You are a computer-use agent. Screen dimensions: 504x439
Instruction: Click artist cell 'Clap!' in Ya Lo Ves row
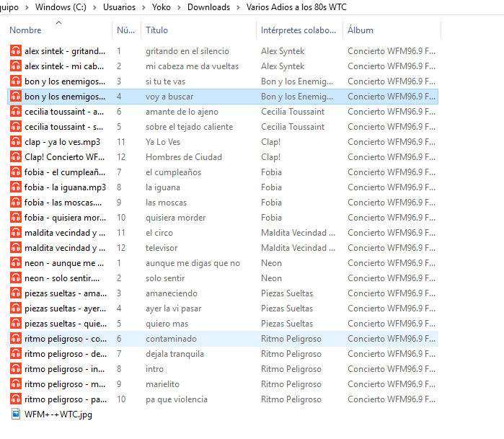[x=270, y=142]
